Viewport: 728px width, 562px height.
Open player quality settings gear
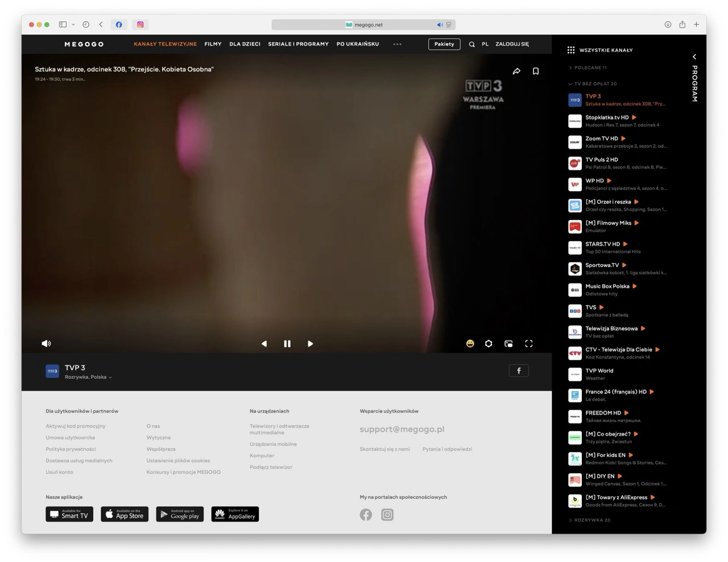pos(489,344)
